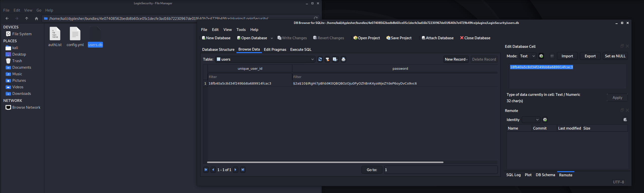
Task: Click the table horizontal scrollbar
Action: point(325,162)
